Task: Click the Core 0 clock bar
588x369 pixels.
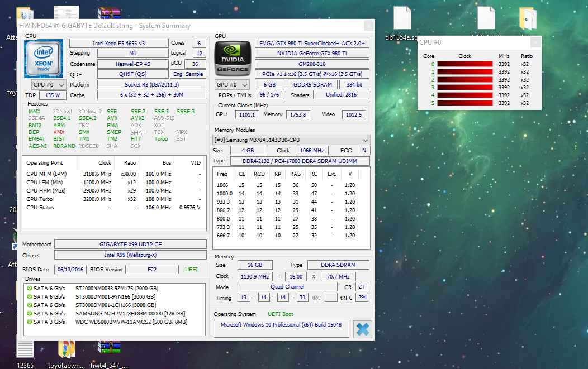Action: pos(465,64)
